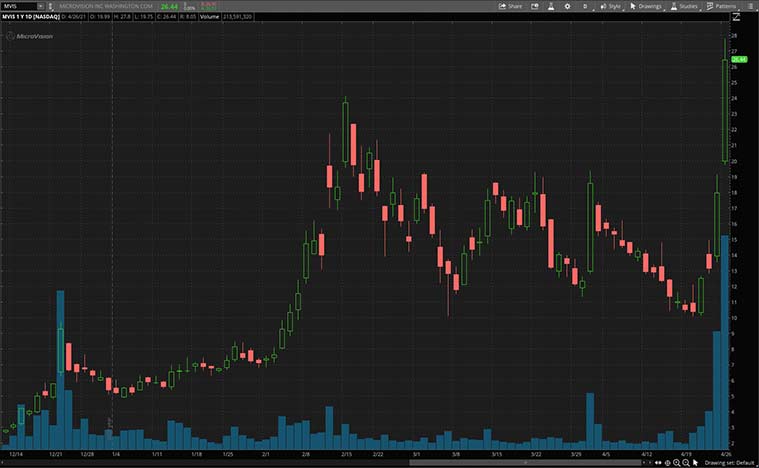Open the Drawing set: Default selector
Screen dimensions: 759x468
coord(729,463)
